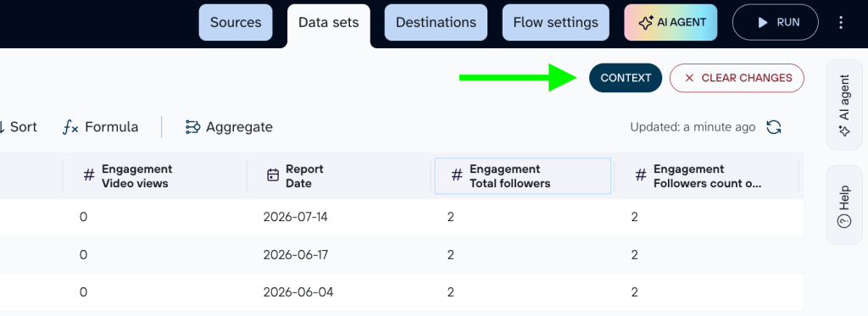The width and height of the screenshot is (868, 316).
Task: Click the CONTEXT button
Action: pos(626,78)
